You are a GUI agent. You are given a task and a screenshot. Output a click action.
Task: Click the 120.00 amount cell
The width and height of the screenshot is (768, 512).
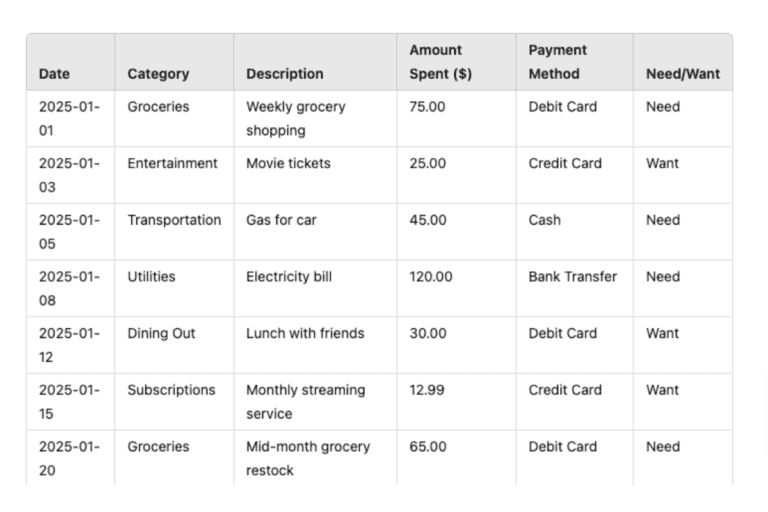pyautogui.click(x=430, y=277)
